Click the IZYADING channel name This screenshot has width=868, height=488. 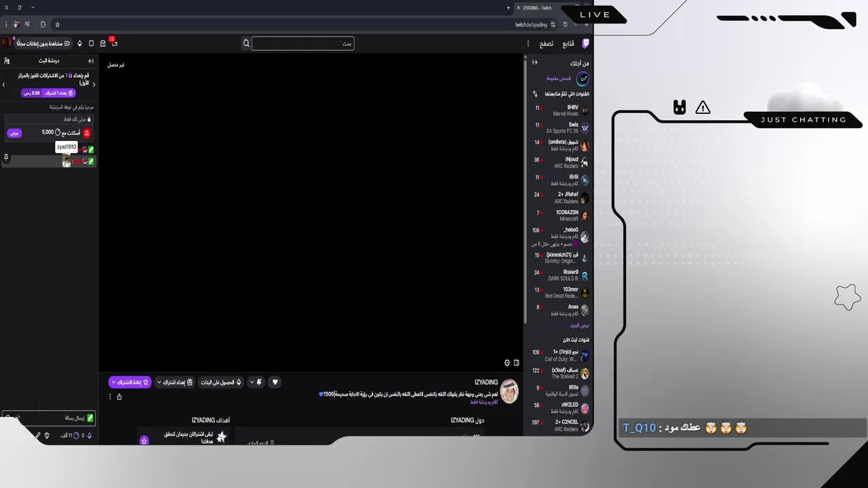(486, 382)
